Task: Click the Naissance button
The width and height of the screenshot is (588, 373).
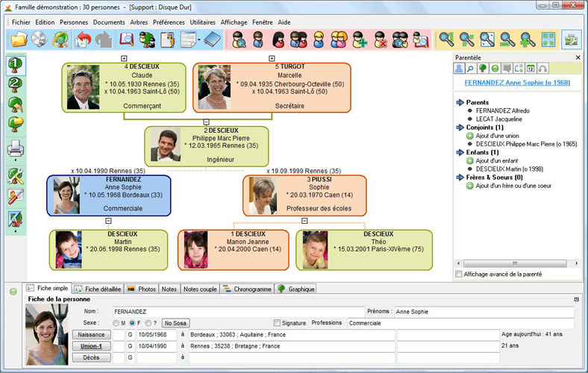Action: (92, 334)
